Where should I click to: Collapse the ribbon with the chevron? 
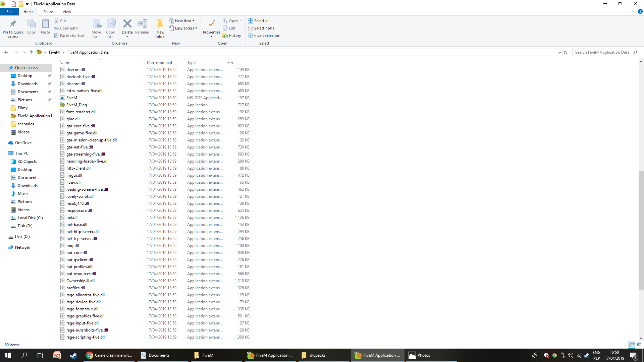click(633, 11)
